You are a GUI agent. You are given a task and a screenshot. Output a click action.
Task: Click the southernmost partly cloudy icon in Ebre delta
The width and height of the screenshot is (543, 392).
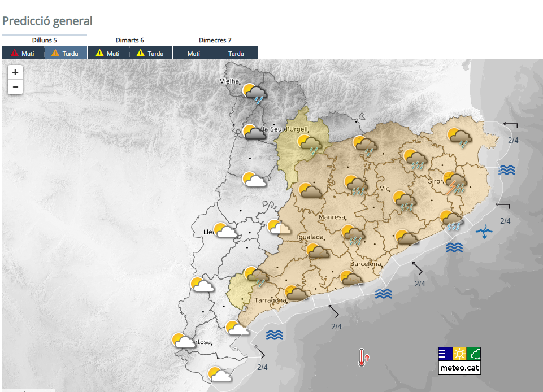pyautogui.click(x=220, y=374)
